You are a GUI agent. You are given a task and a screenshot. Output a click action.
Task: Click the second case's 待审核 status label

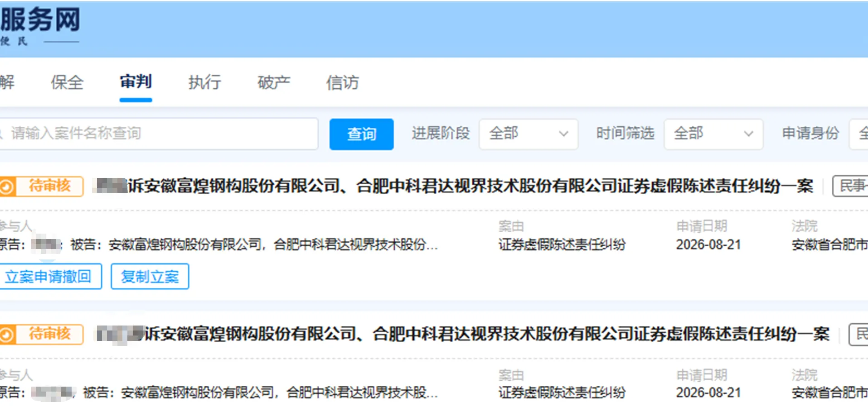50,334
